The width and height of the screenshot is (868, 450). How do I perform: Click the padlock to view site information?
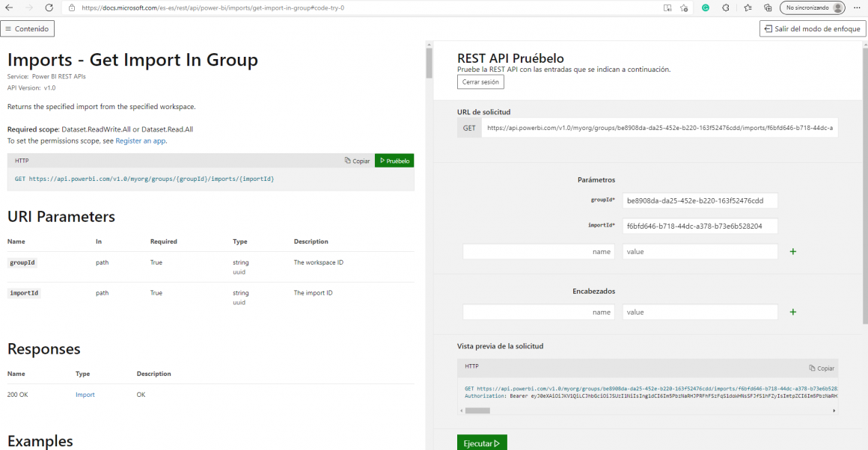click(70, 7)
